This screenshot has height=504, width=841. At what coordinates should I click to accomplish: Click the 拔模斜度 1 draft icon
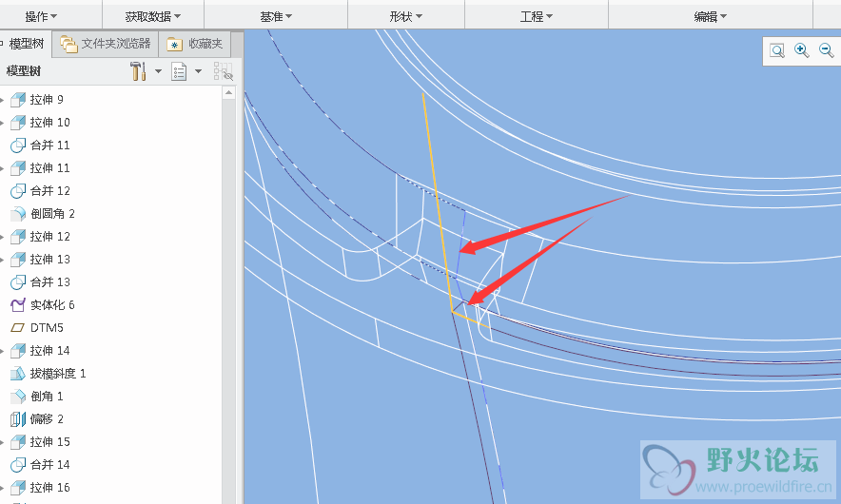coord(18,373)
